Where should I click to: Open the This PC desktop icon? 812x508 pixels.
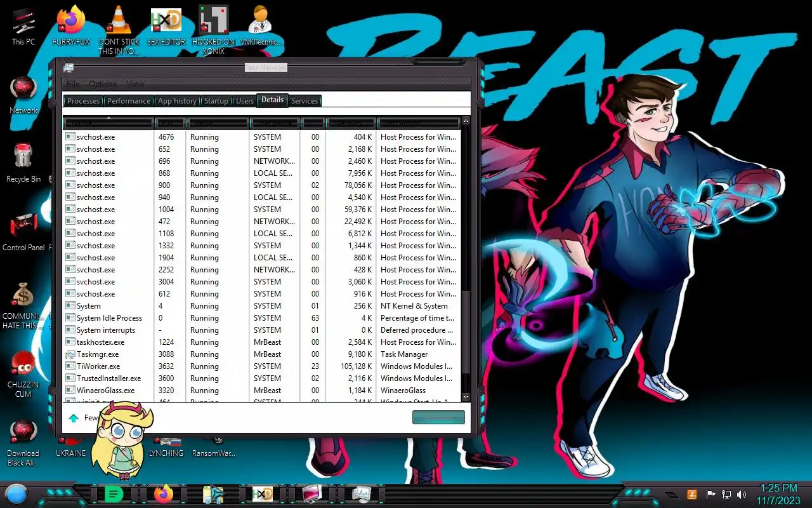tap(23, 27)
